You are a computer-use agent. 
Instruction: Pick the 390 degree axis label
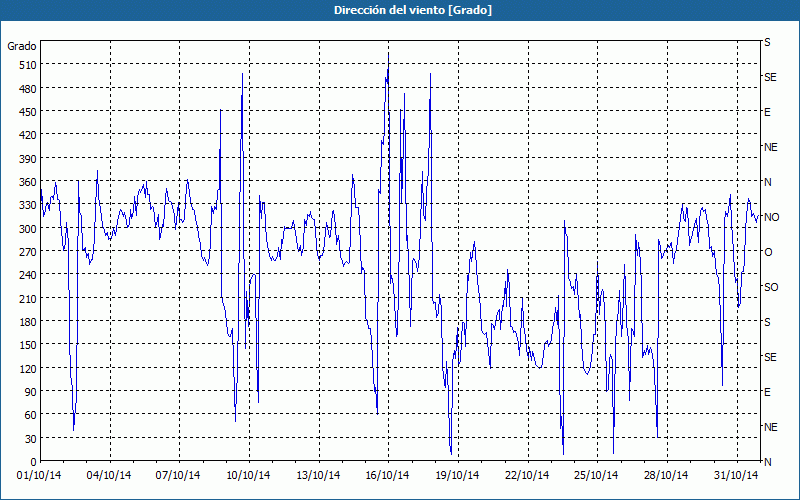coord(28,159)
